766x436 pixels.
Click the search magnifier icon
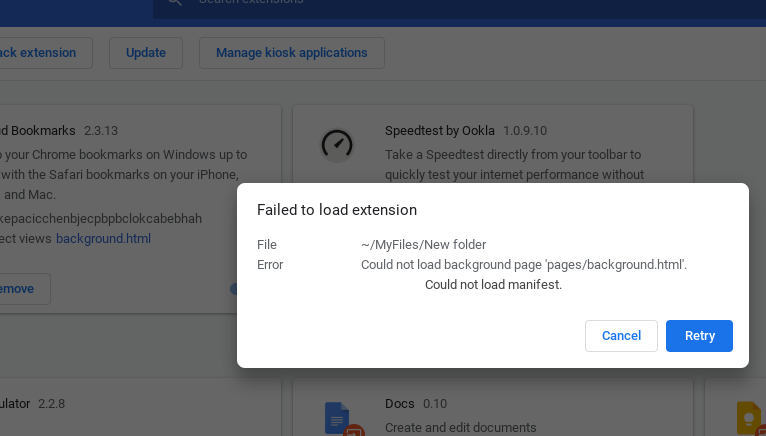click(x=174, y=3)
